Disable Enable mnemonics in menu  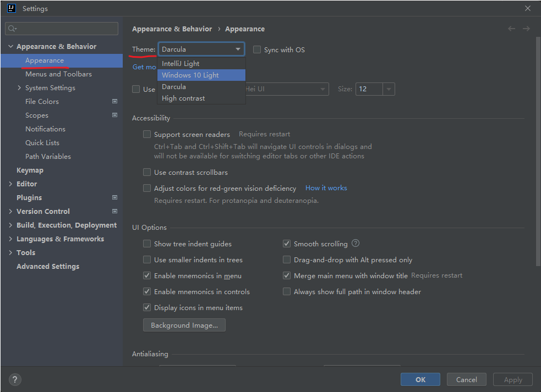[x=147, y=275]
